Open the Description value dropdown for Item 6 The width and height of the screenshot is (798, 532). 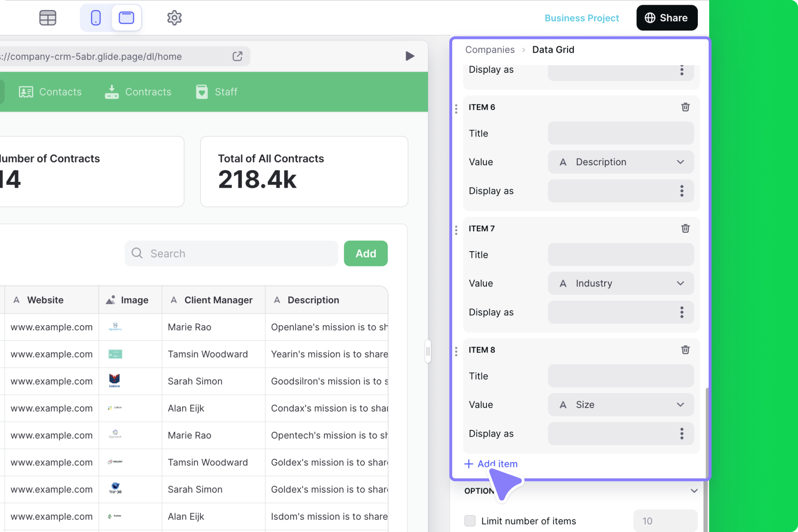pyautogui.click(x=620, y=162)
